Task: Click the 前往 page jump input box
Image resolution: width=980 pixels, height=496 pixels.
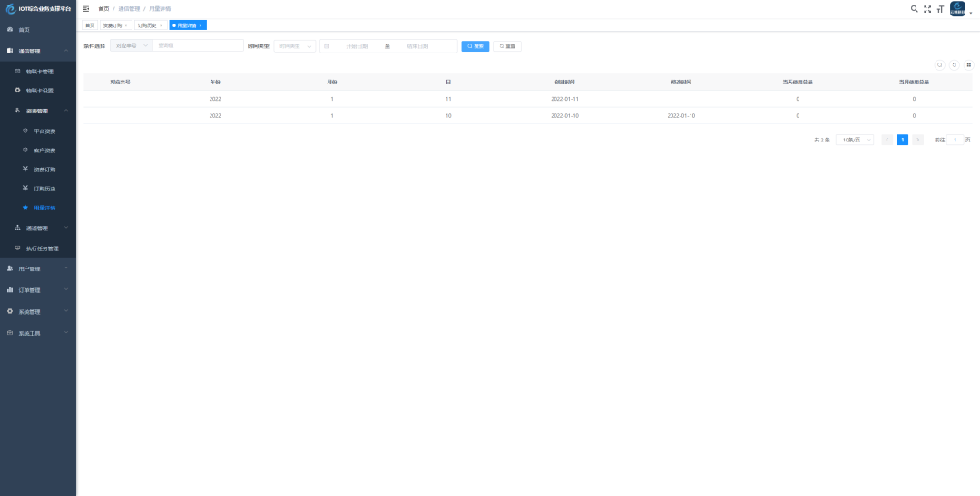Action: tap(955, 140)
